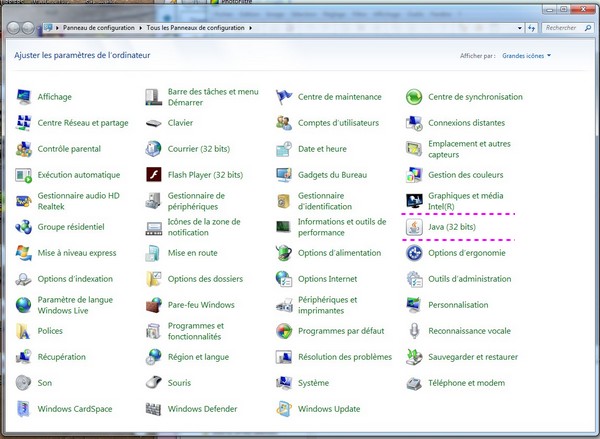
Task: Open Icônes de la zone de notification
Action: pos(204,227)
